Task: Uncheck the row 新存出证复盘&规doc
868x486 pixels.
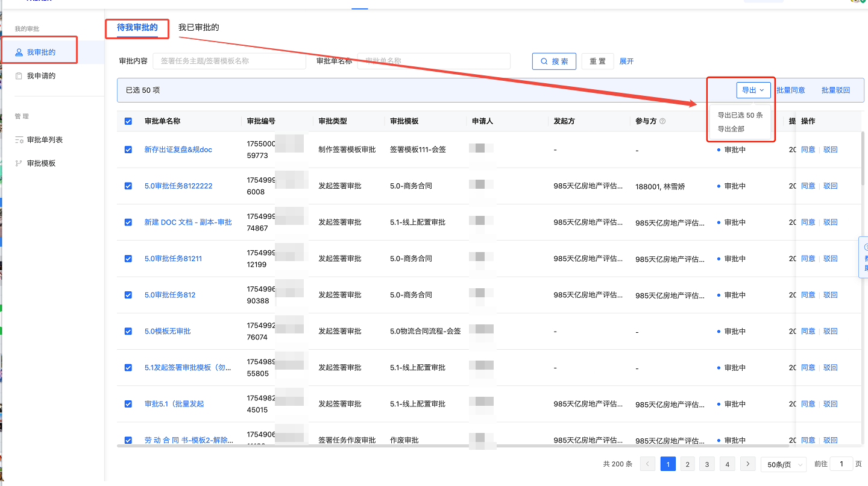Action: tap(128, 150)
